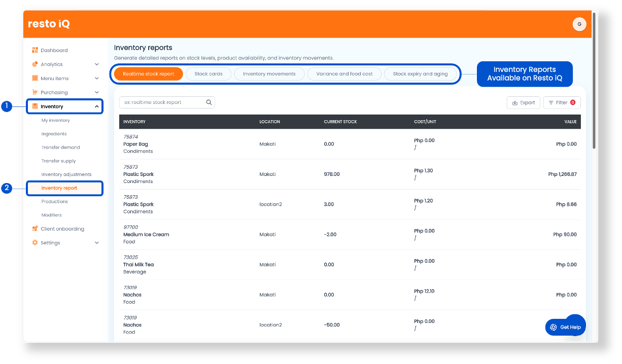Click the 978.00 current stock cell

pyautogui.click(x=332, y=174)
